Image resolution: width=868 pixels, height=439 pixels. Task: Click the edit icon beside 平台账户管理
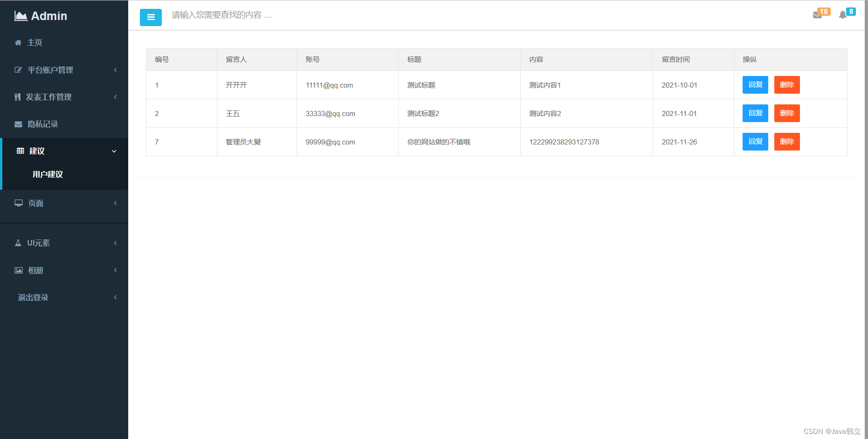(x=18, y=70)
